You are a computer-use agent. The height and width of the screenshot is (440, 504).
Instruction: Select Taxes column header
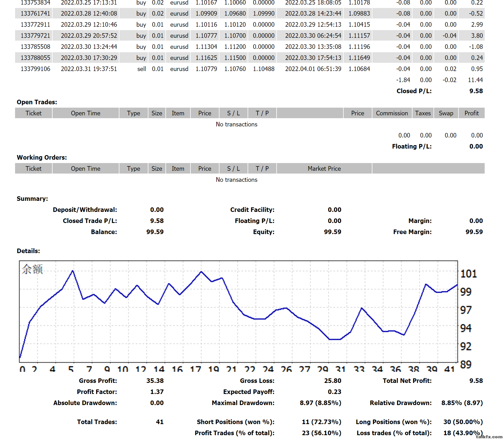click(423, 113)
